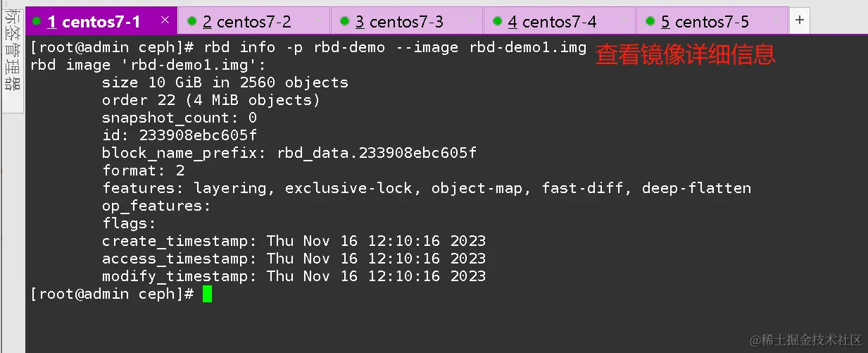The image size is (868, 353).
Task: Click the red Chinese annotation text
Action: click(685, 54)
